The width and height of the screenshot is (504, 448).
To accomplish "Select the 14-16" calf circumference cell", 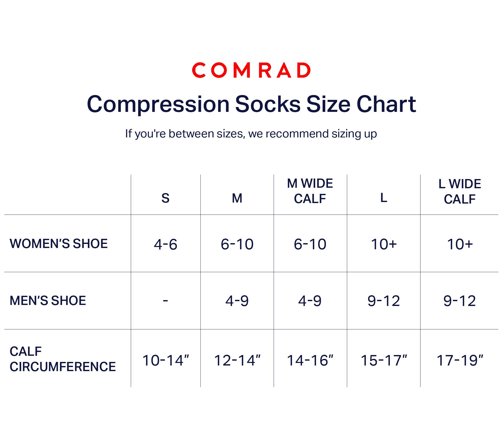I will [310, 360].
